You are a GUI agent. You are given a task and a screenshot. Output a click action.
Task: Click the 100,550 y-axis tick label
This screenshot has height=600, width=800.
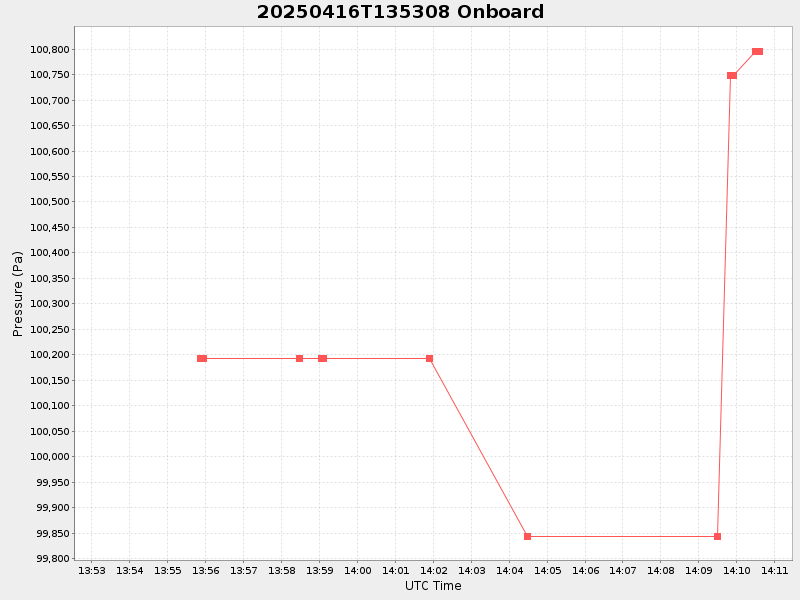(x=49, y=177)
